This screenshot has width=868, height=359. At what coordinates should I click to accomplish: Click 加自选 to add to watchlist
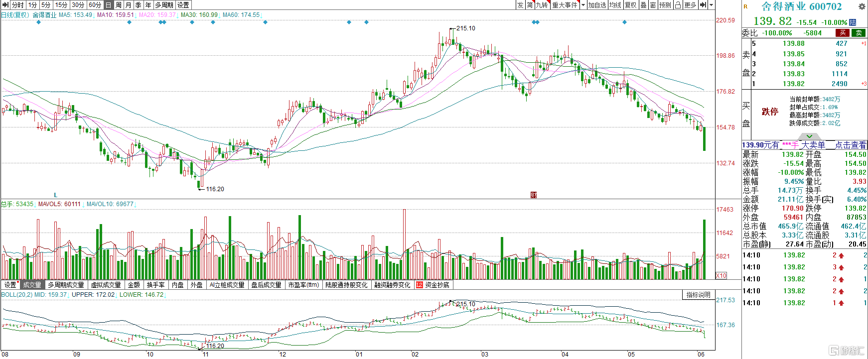pyautogui.click(x=597, y=5)
